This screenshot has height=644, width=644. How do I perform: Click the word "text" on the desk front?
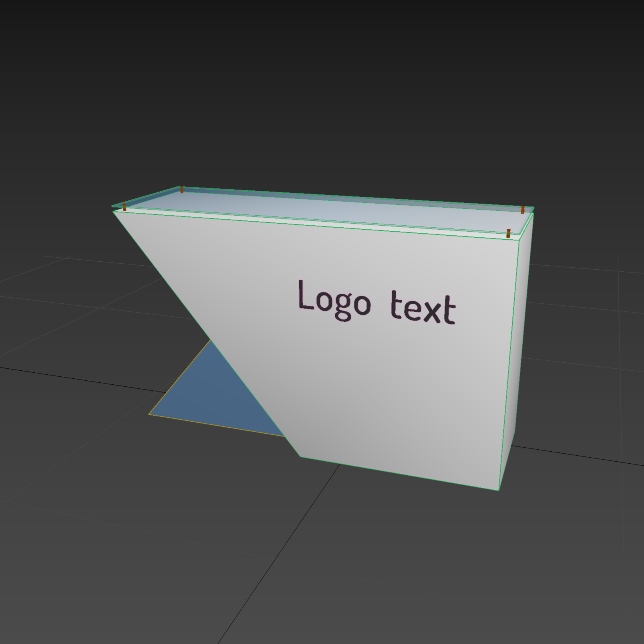pyautogui.click(x=423, y=307)
